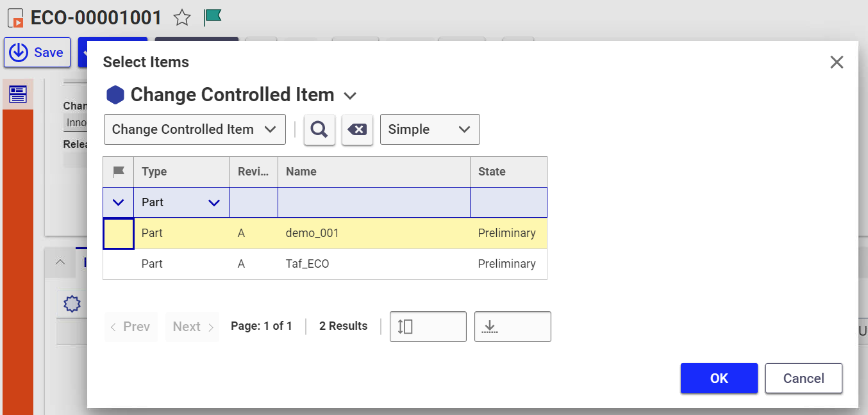Open the Change Controlled Item combo box
The height and width of the screenshot is (415, 868).
click(195, 129)
